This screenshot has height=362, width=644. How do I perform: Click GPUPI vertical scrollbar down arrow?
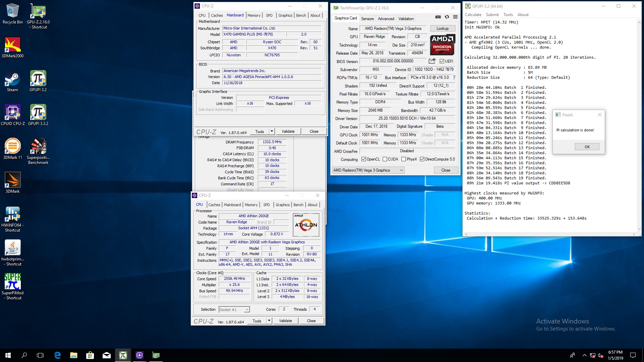click(639, 229)
